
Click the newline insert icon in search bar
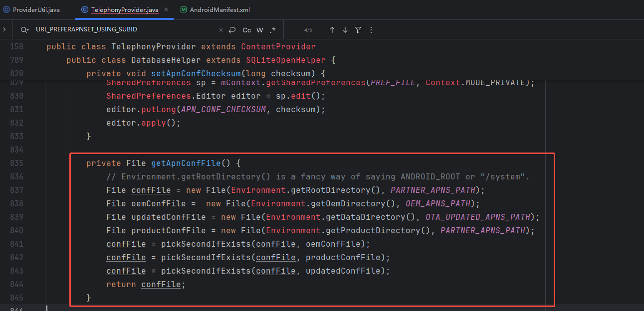click(233, 30)
